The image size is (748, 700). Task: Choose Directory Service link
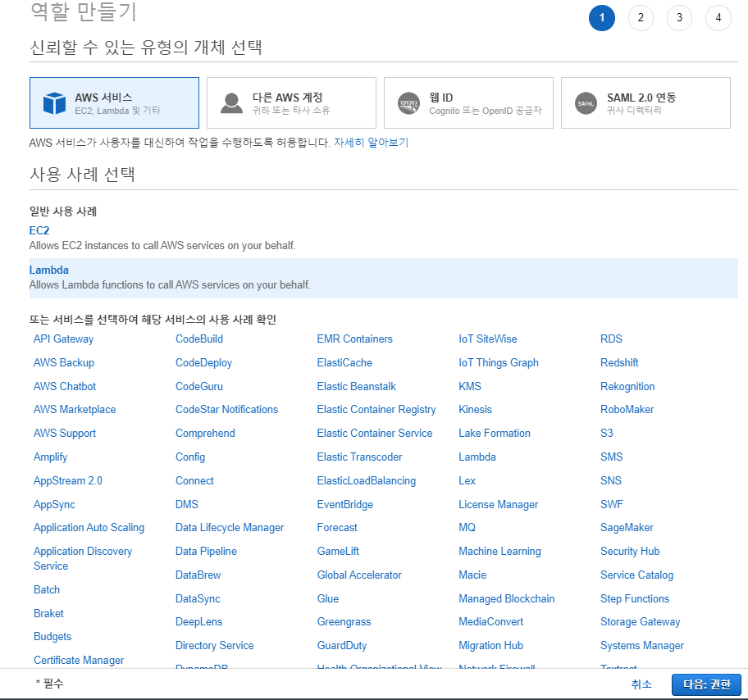(x=215, y=646)
